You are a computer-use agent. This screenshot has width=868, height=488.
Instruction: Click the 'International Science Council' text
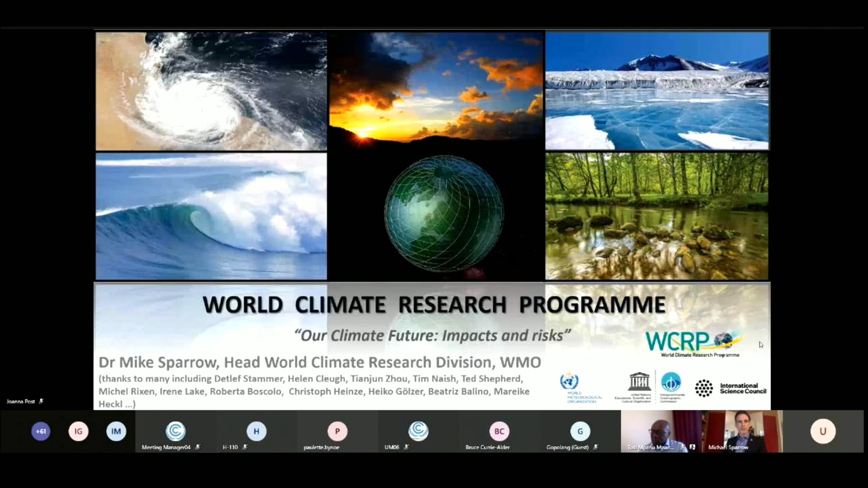[x=743, y=388]
